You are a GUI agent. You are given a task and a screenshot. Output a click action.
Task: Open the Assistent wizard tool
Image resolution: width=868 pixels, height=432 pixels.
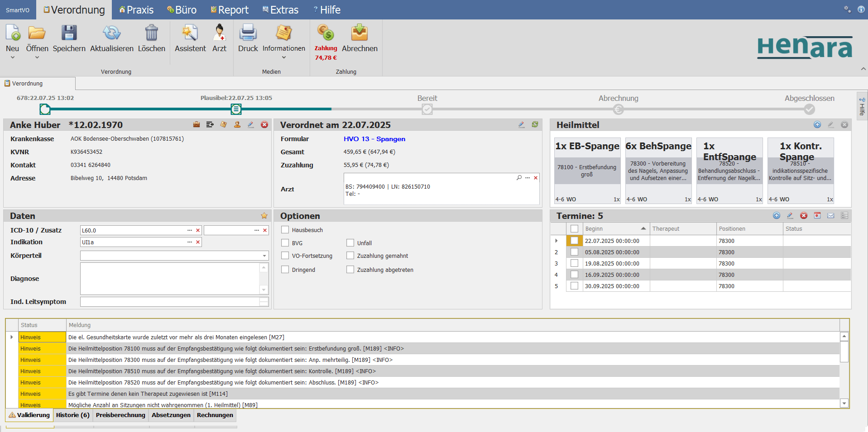pos(190,33)
